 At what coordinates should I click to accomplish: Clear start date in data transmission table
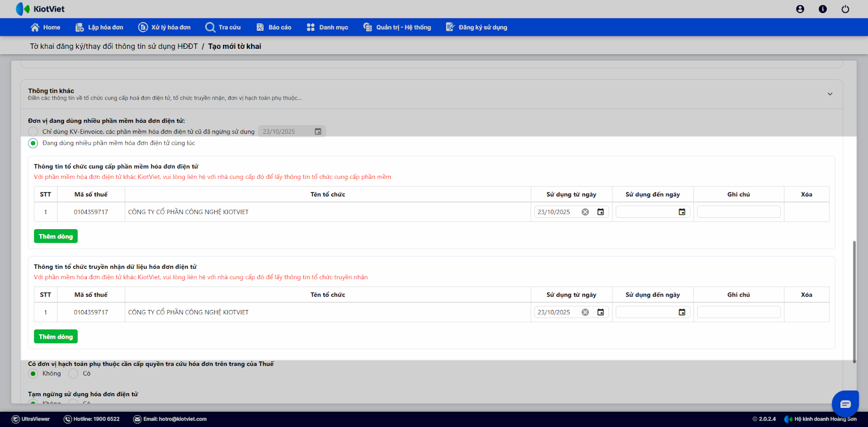pyautogui.click(x=585, y=312)
